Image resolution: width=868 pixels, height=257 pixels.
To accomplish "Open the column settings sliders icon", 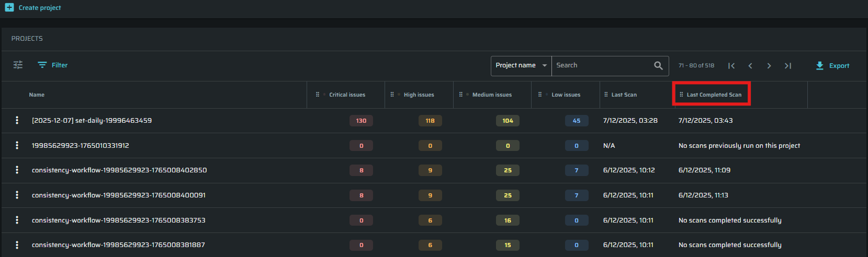I will [x=18, y=65].
